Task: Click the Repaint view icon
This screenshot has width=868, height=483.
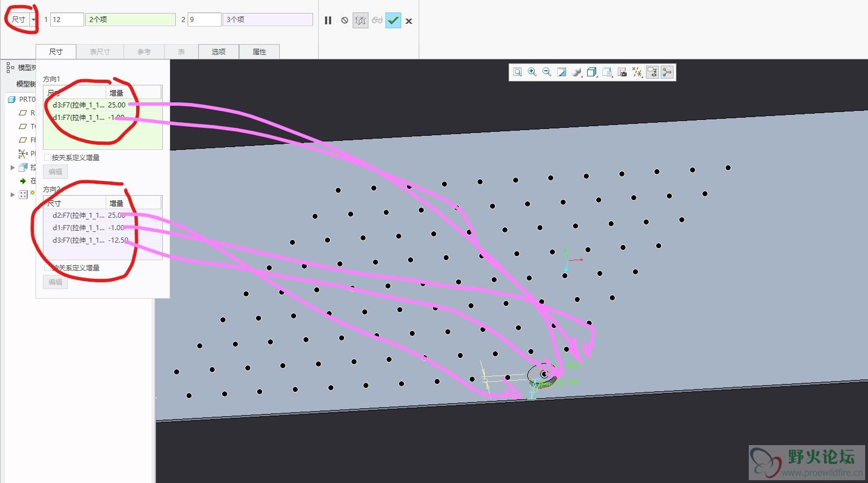Action: click(562, 72)
